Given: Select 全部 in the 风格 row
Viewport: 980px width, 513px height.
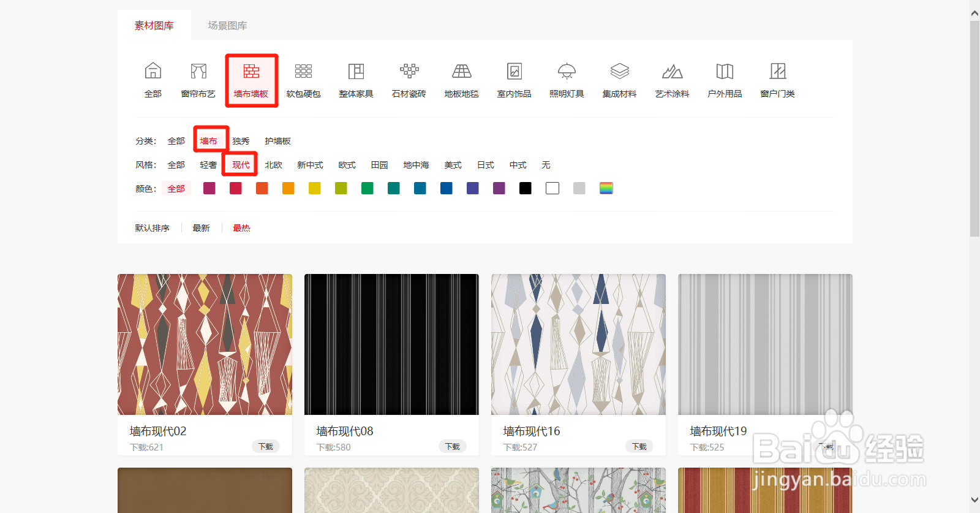Looking at the screenshot, I should click(x=176, y=165).
